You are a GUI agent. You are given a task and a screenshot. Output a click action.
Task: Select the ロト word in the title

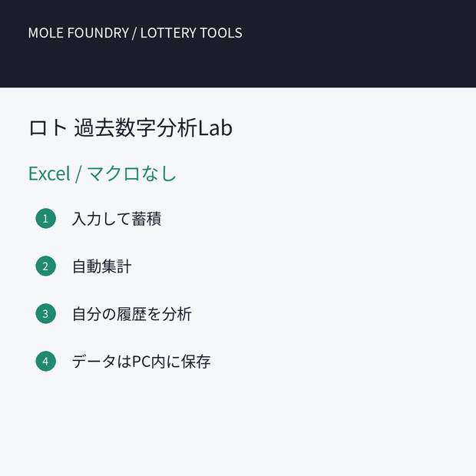(48, 127)
